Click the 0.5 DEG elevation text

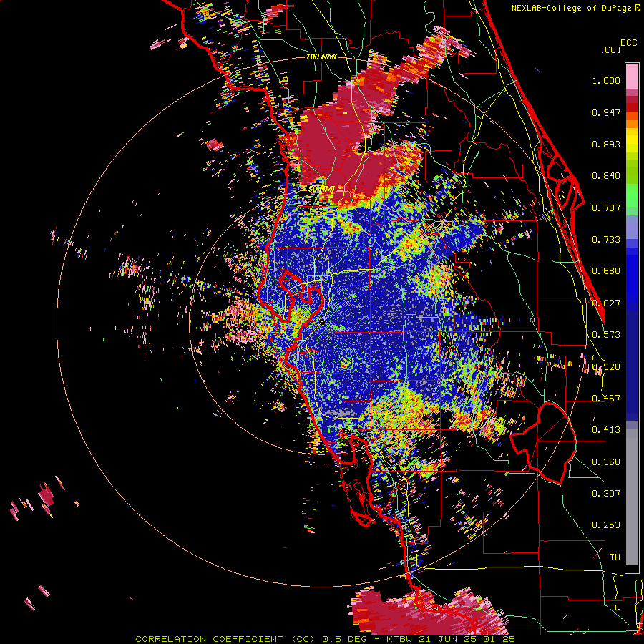pos(343,639)
